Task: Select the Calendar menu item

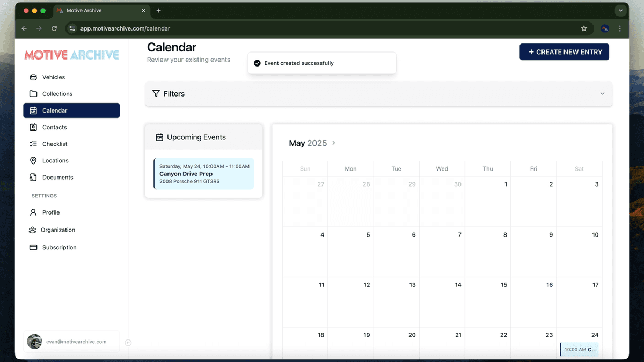Action: (x=71, y=110)
